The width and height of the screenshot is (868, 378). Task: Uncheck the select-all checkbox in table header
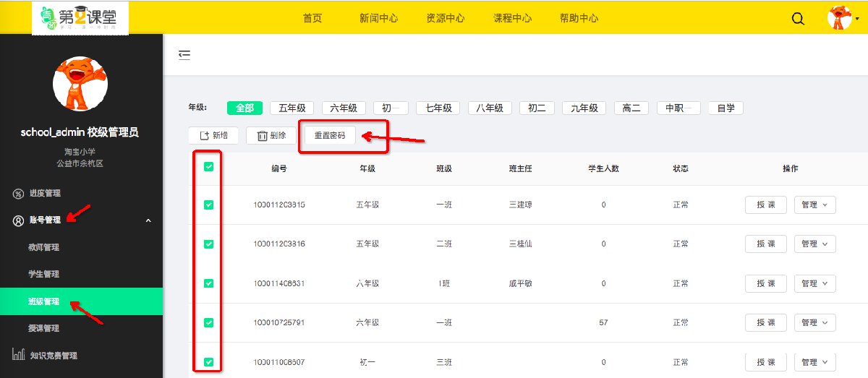click(x=208, y=167)
